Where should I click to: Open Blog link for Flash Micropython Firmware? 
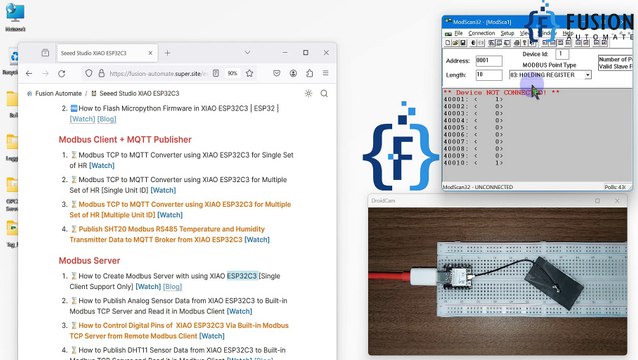click(x=107, y=119)
